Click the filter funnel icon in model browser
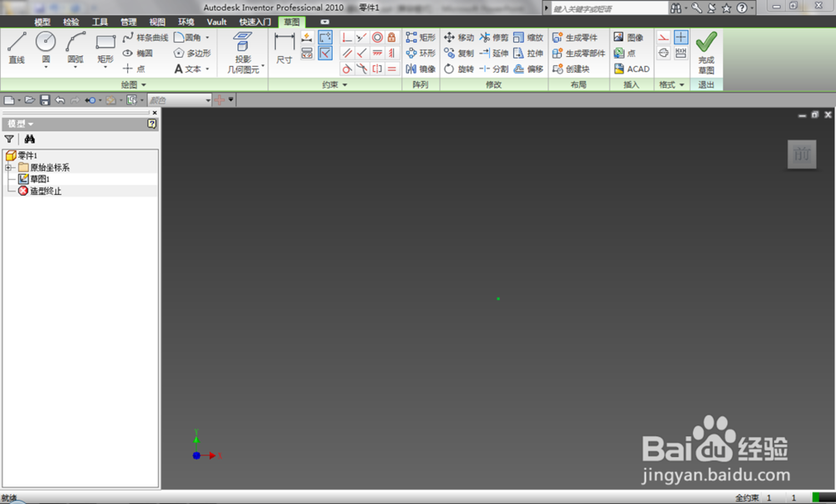 9,139
